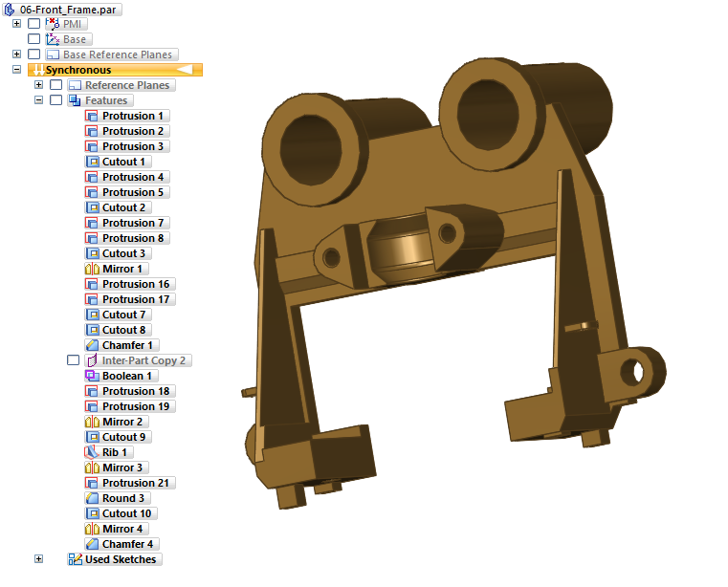728x587 pixels.
Task: Click the Mirror 4 feature icon
Action: 92,529
